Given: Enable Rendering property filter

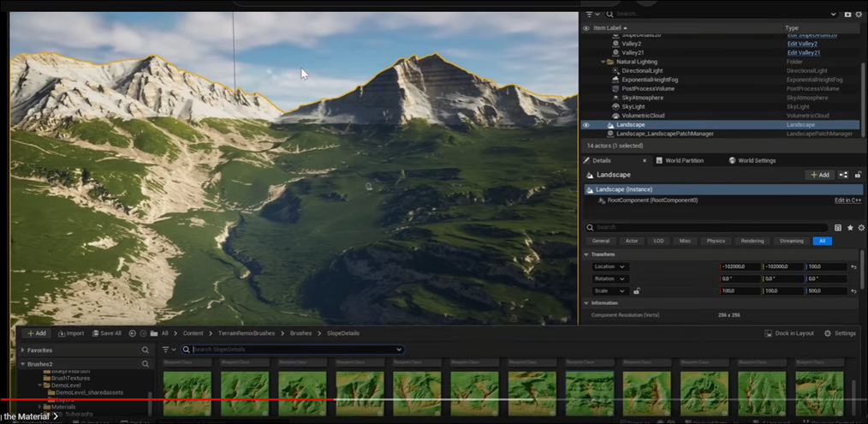Looking at the screenshot, I should [x=752, y=241].
